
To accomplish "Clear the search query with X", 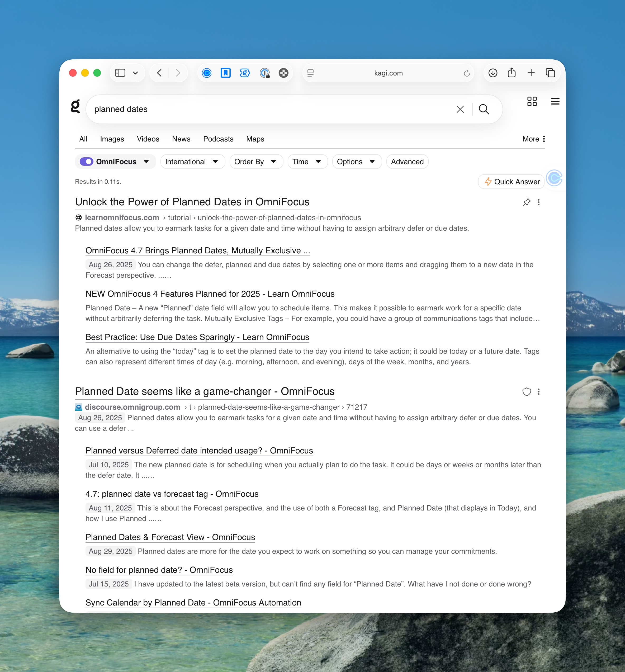I will pos(460,109).
